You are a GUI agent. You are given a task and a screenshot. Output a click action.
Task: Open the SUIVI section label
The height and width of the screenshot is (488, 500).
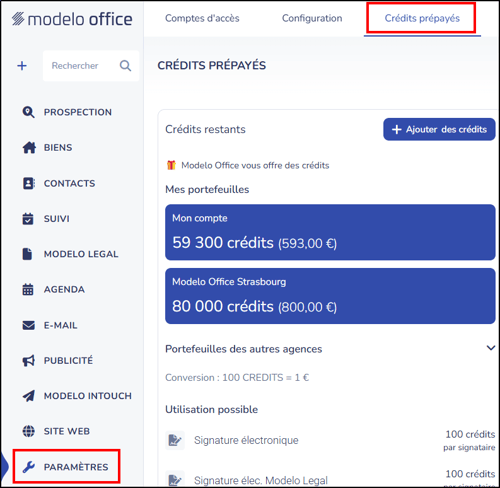[x=57, y=219]
